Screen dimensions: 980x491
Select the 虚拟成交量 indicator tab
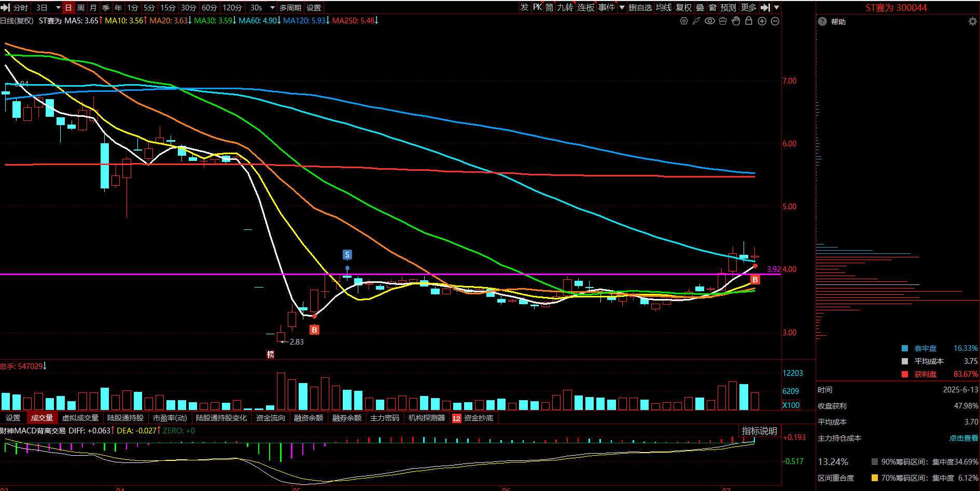point(80,418)
